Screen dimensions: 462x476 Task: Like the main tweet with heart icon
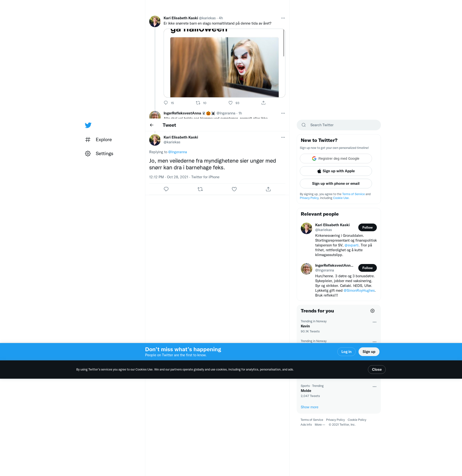(x=234, y=189)
